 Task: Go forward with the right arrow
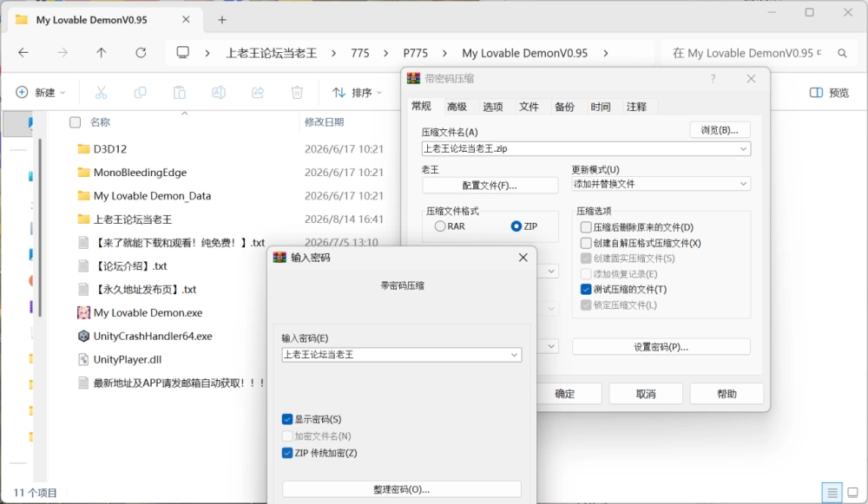click(x=62, y=53)
